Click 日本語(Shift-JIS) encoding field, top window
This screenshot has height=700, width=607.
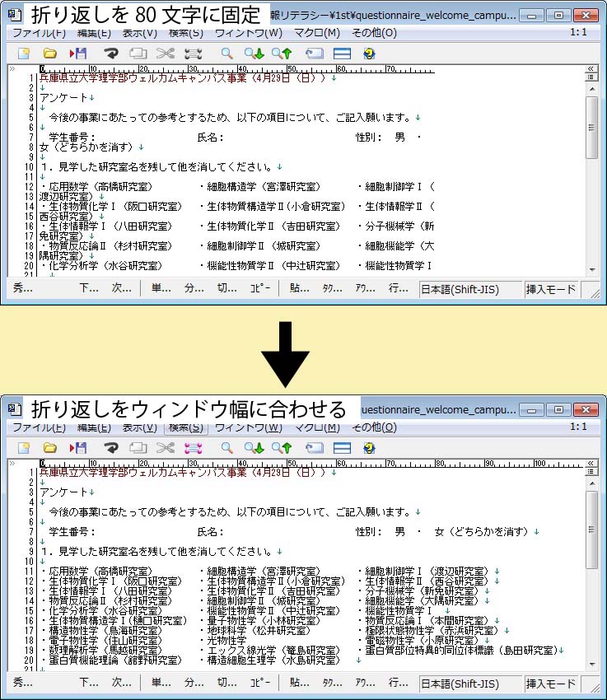[470, 289]
